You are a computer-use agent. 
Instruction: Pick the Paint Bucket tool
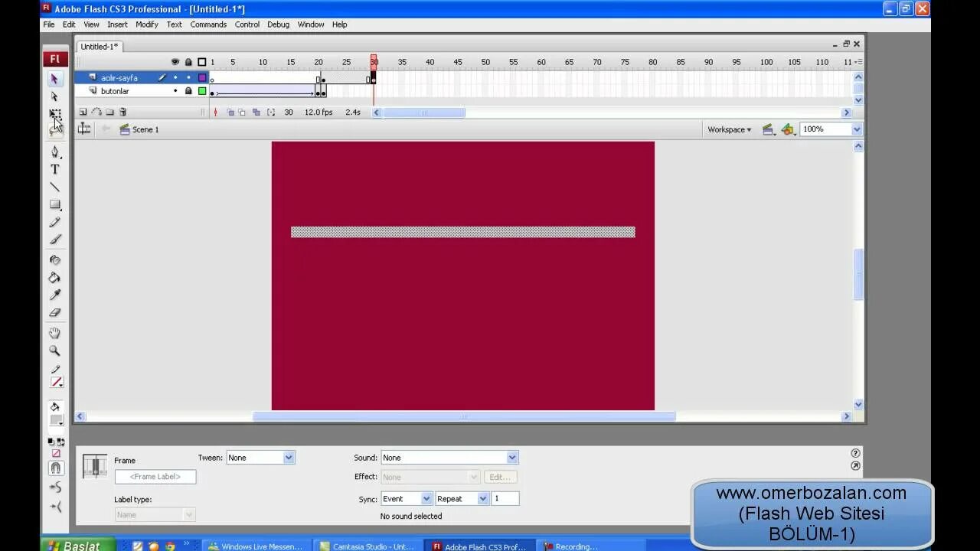54,276
